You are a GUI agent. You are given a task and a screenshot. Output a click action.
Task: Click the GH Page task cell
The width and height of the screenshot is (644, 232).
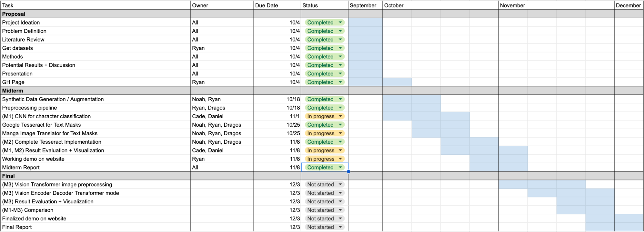(x=96, y=82)
